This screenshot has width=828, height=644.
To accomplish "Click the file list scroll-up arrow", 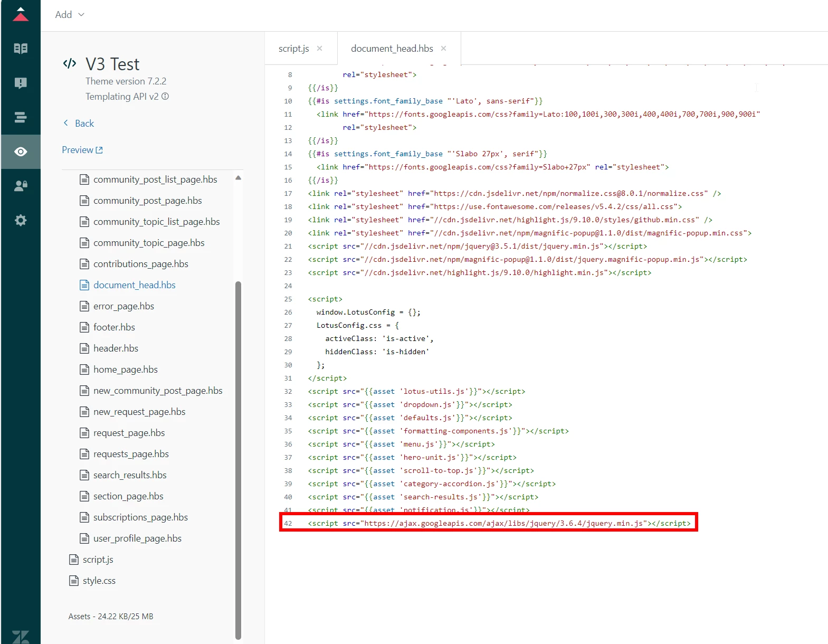I will [x=239, y=178].
